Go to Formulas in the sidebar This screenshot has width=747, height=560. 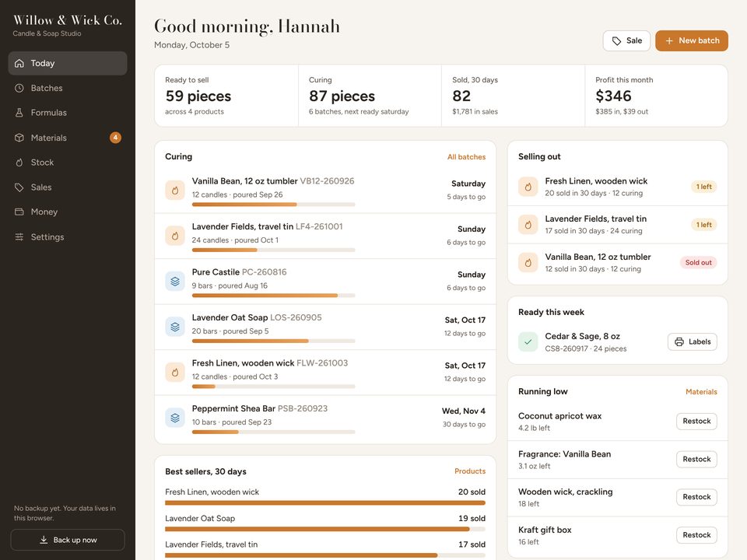(68, 113)
